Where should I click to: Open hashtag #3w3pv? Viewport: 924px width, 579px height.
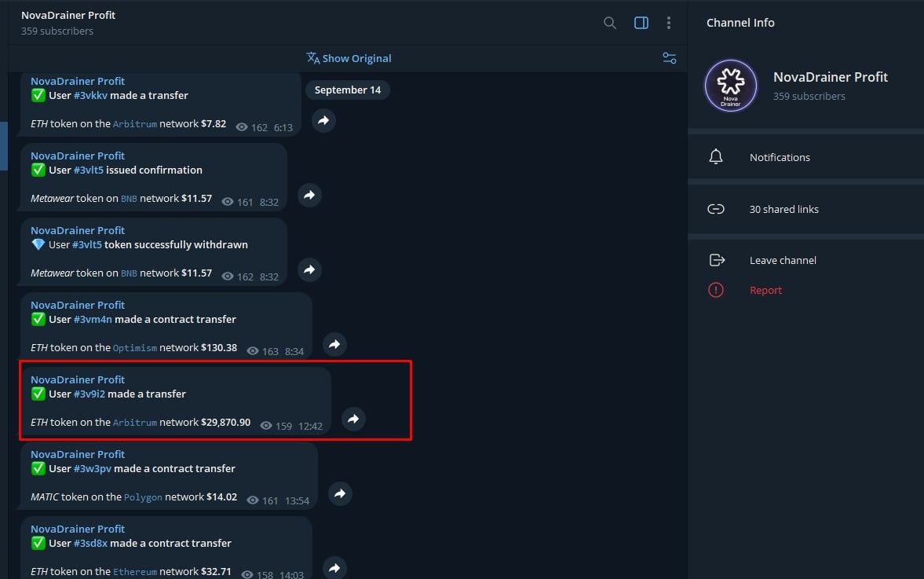point(93,469)
